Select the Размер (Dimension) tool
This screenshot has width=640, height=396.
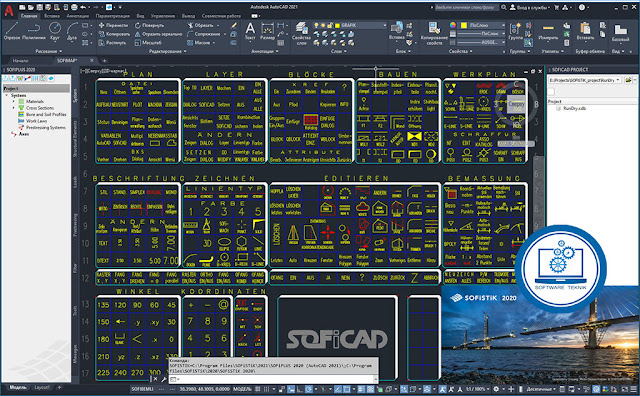click(x=267, y=31)
